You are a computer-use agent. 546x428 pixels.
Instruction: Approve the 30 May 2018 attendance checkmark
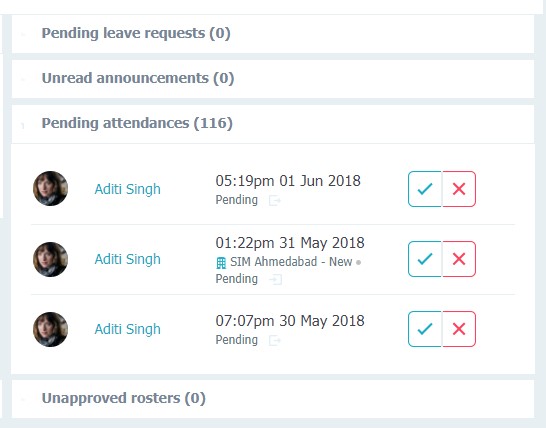click(425, 329)
